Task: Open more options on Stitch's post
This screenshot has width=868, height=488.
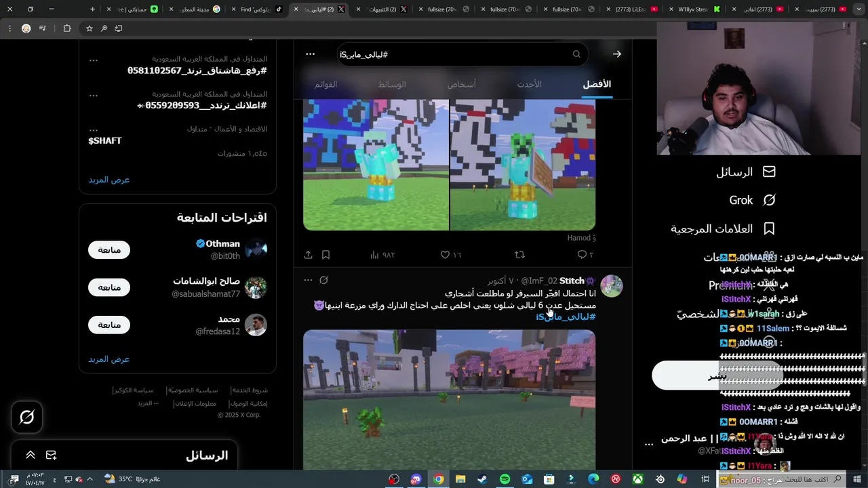Action: [308, 280]
